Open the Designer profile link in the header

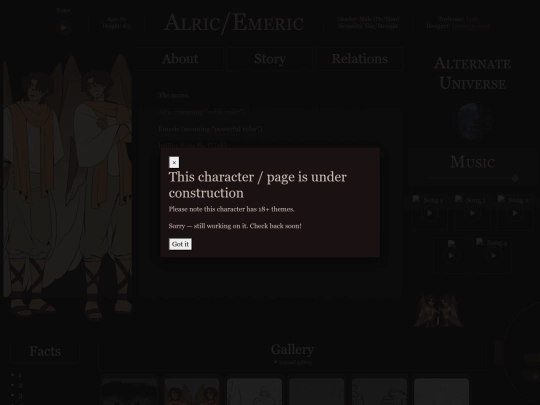470,26
